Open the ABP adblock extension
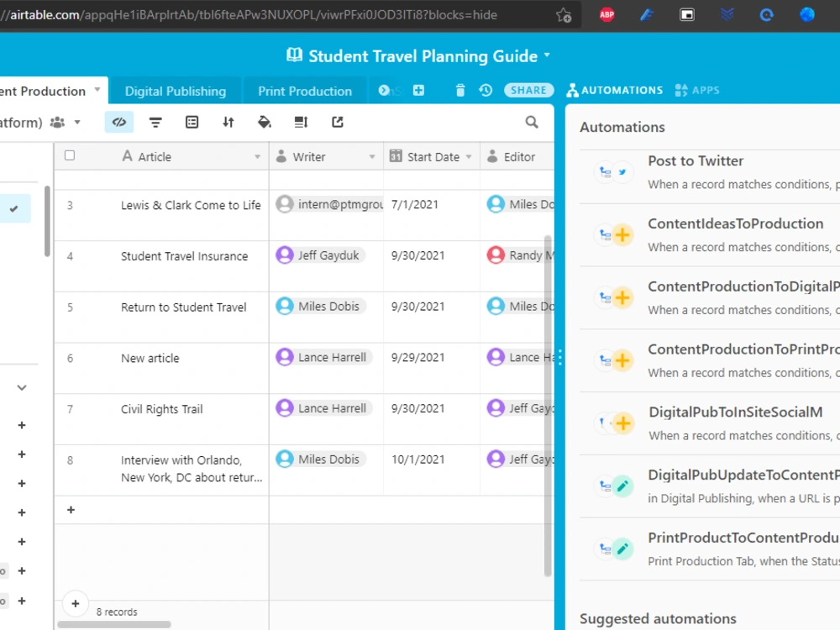Screen dimensions: 840x630 [606, 15]
